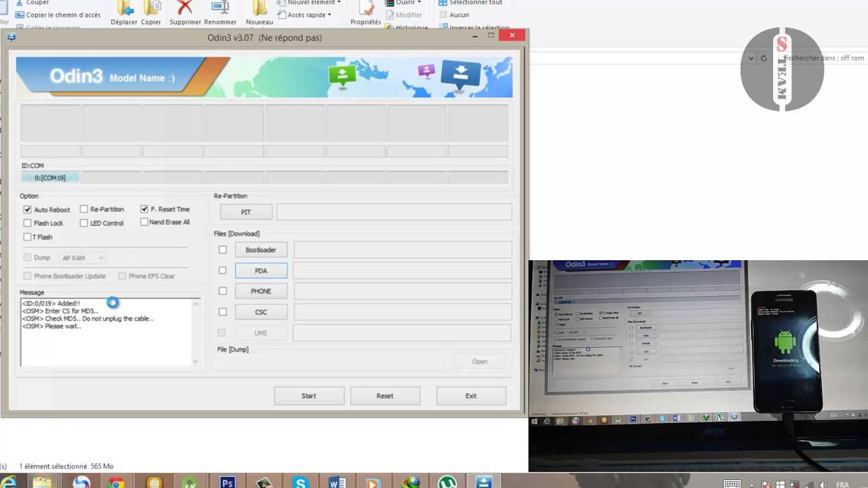868x488 pixels.
Task: Click the Start button
Action: 309,396
